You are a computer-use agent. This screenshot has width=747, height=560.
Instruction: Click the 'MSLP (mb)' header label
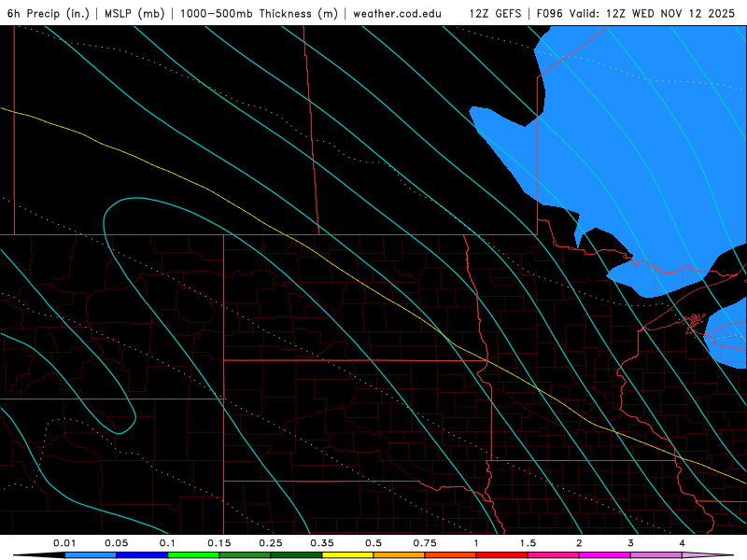tap(134, 13)
